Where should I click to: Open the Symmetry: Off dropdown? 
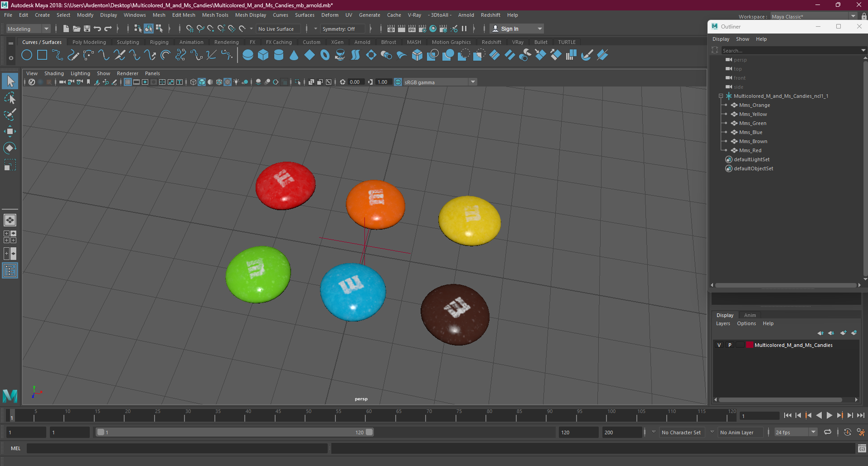pyautogui.click(x=343, y=29)
